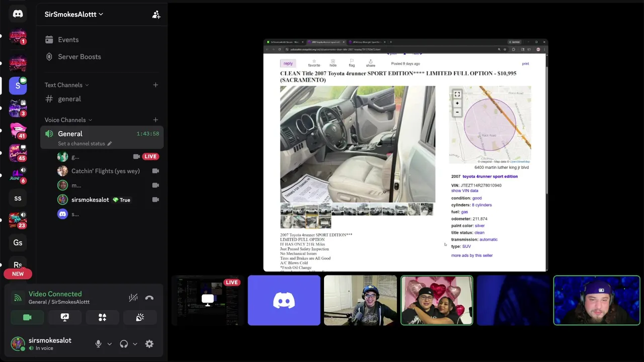
Task: Click favorite star in streamed listing
Action: point(314,63)
